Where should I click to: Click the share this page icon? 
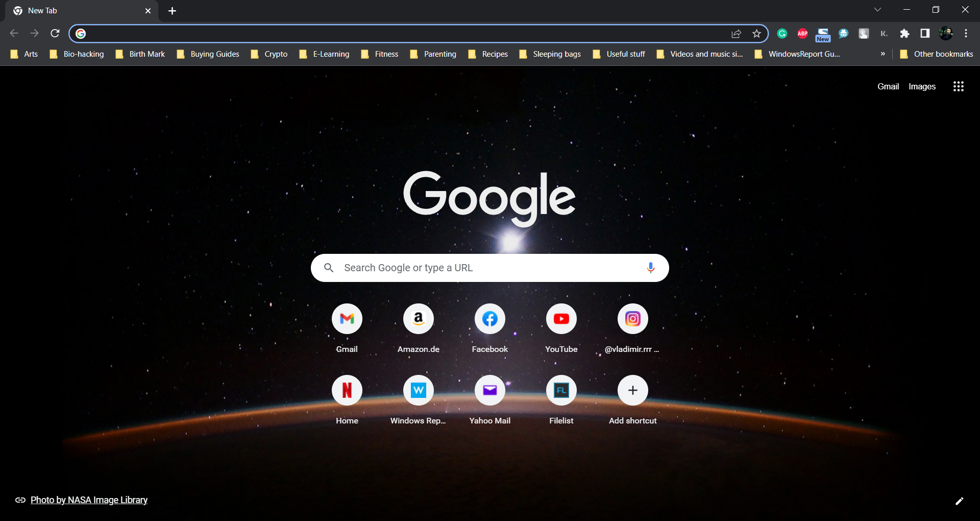click(736, 34)
